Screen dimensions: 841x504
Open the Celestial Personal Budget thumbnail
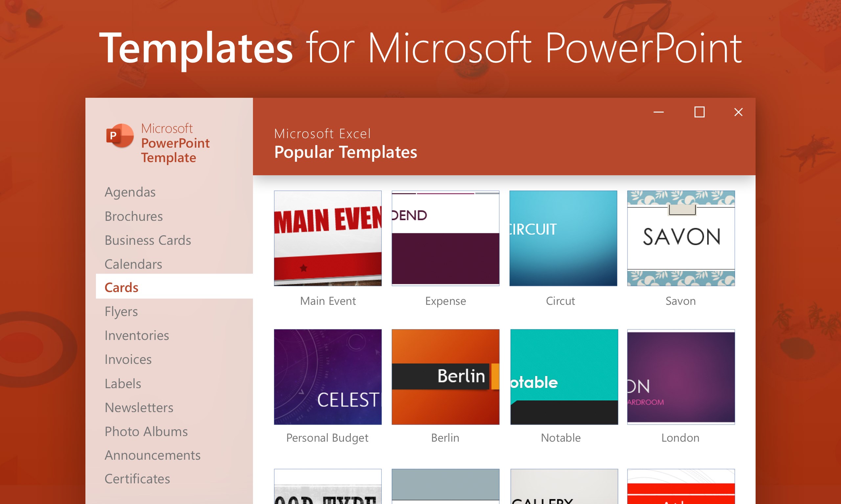pyautogui.click(x=328, y=377)
